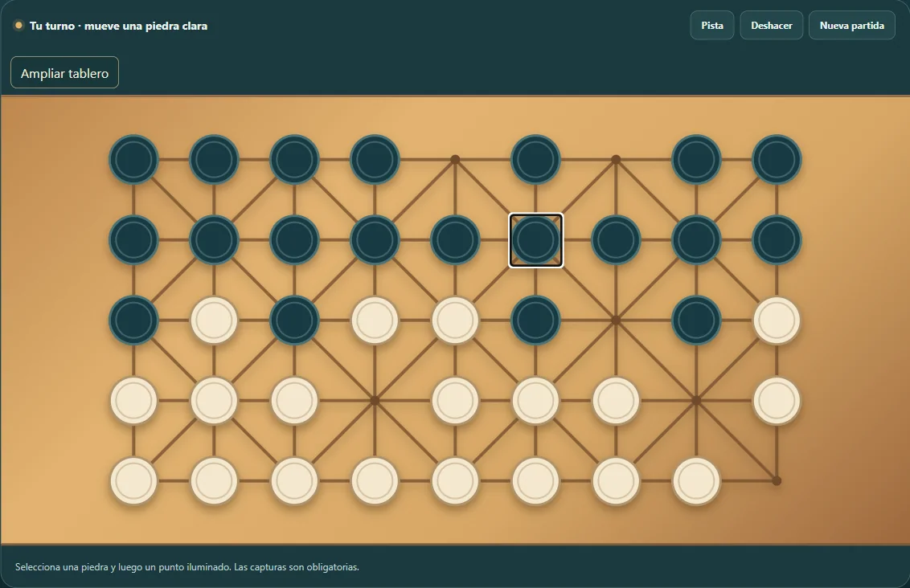Click the dark stone in top row, column three
Image resolution: width=910 pixels, height=588 pixels.
[294, 160]
